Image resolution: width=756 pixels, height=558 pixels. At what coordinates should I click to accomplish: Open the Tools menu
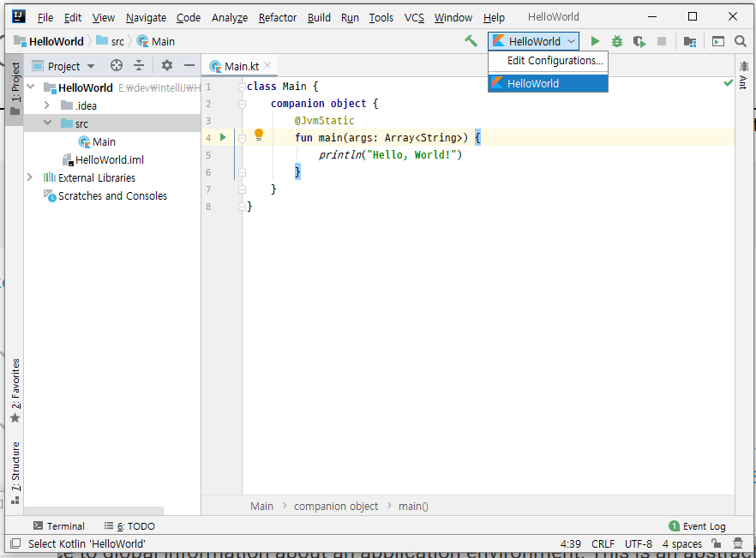(x=381, y=18)
